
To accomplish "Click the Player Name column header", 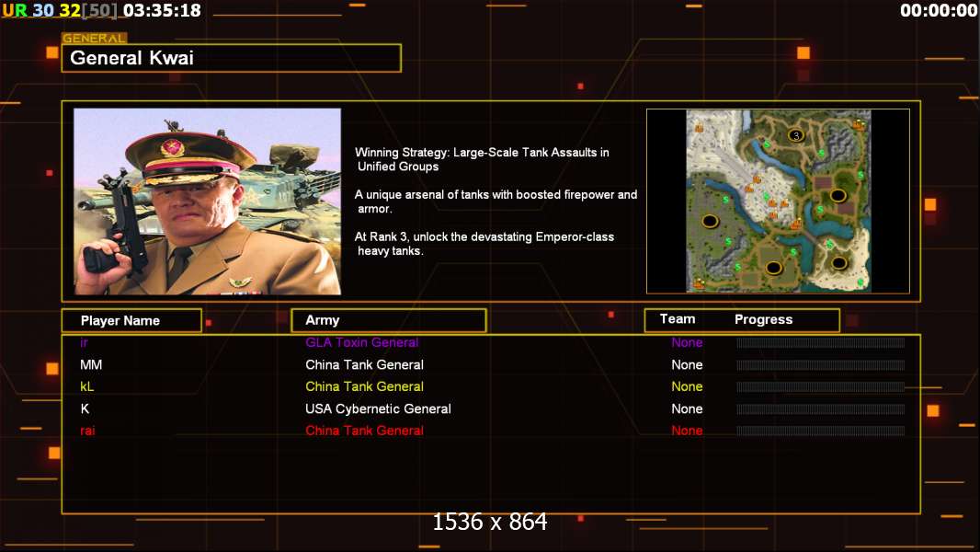I will point(131,321).
